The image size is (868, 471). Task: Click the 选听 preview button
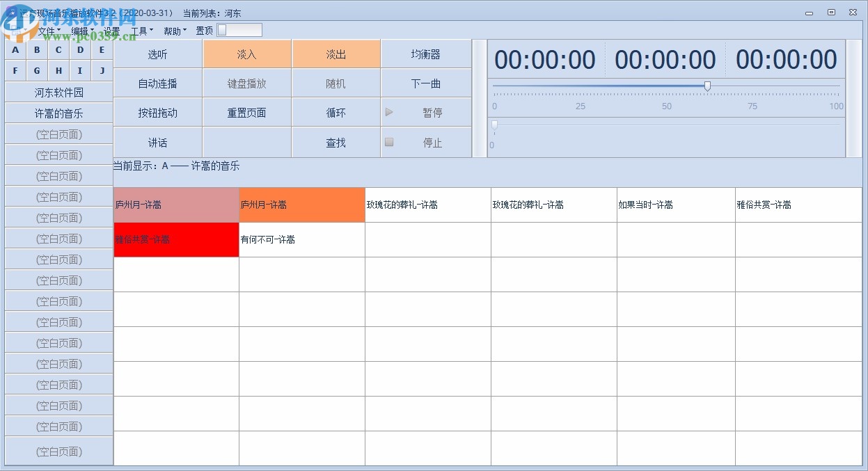[x=157, y=54]
